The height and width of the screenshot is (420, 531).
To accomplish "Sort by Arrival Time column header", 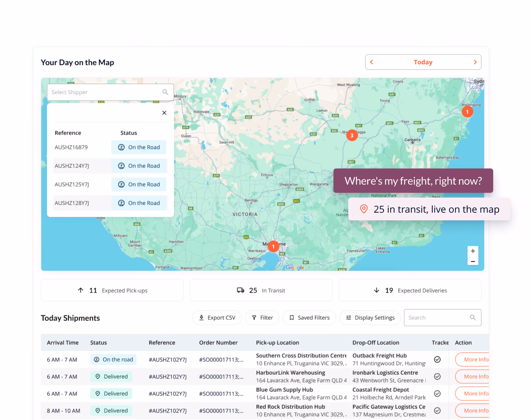I will click(x=63, y=343).
